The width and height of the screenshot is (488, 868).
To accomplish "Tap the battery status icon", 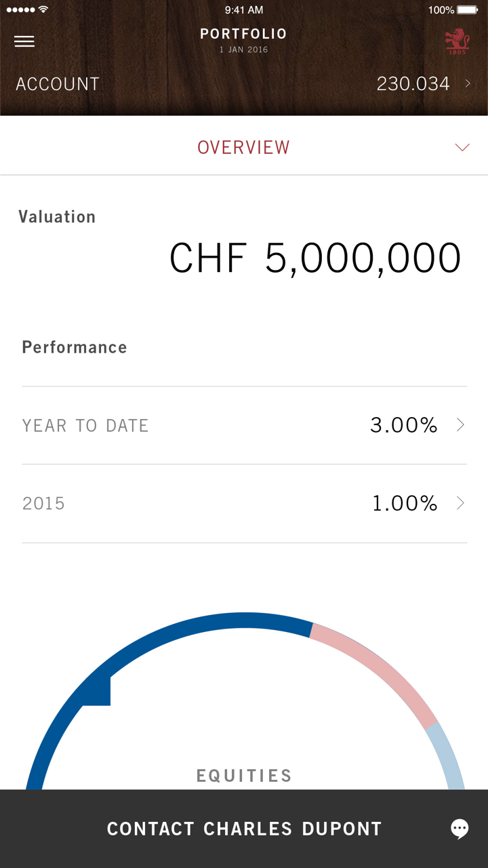I will (x=468, y=10).
